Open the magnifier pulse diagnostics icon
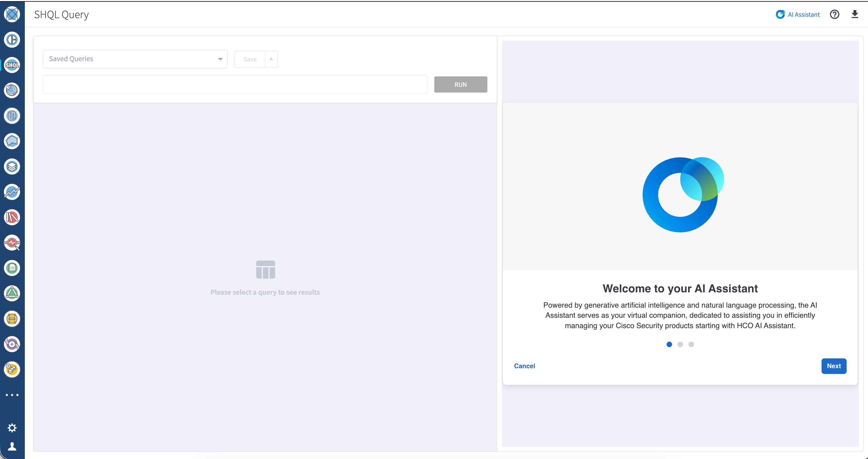This screenshot has height=459, width=868. (12, 243)
